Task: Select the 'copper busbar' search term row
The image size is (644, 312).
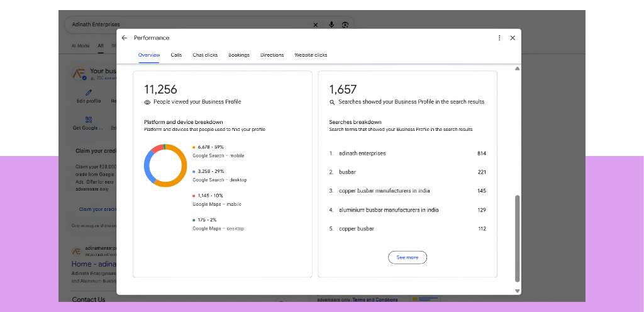Action: tap(408, 229)
